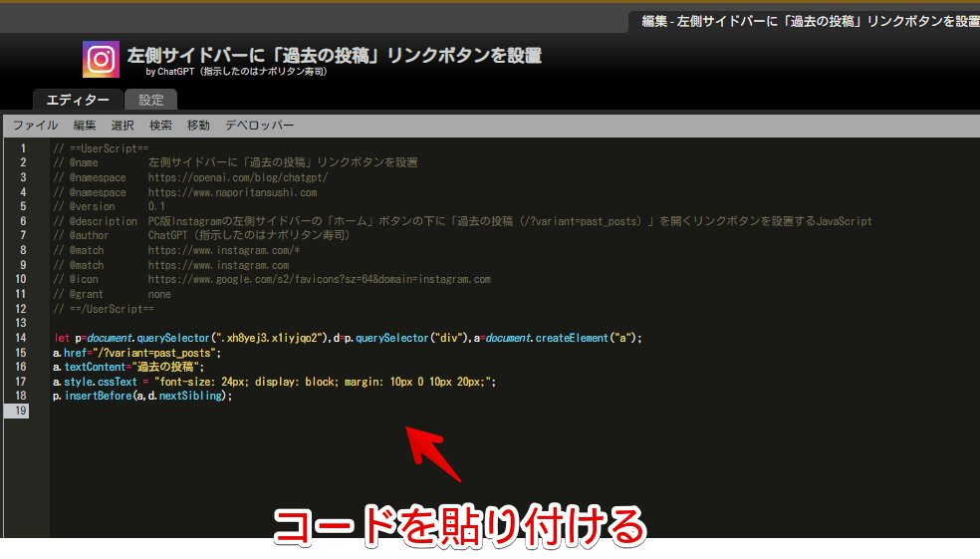Image resolution: width=980 pixels, height=559 pixels.
Task: Click line number 1 in the gutter
Action: tap(23, 148)
